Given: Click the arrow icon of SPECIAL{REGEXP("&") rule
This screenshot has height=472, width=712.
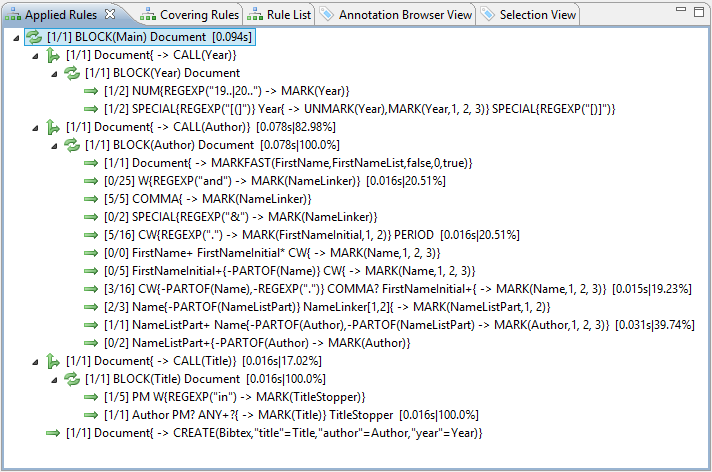Looking at the screenshot, I should [91, 217].
